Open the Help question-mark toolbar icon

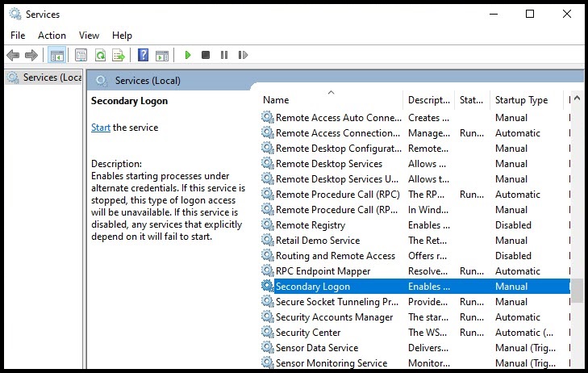(143, 55)
